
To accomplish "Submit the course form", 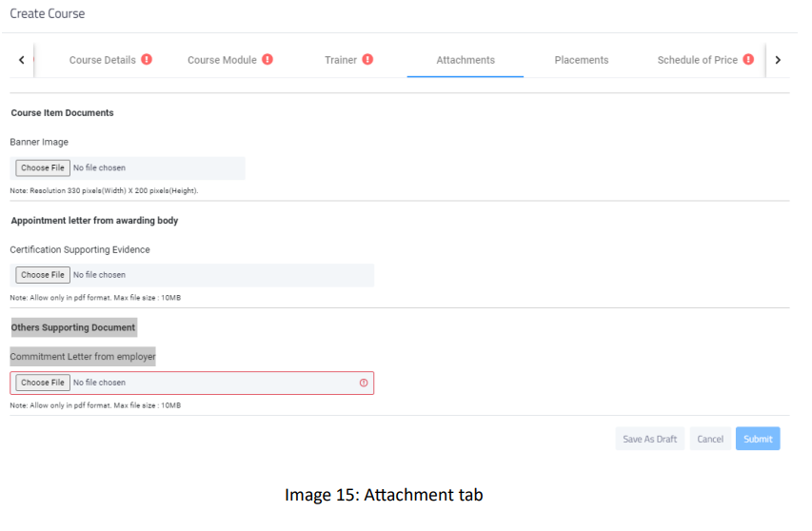I will point(758,439).
